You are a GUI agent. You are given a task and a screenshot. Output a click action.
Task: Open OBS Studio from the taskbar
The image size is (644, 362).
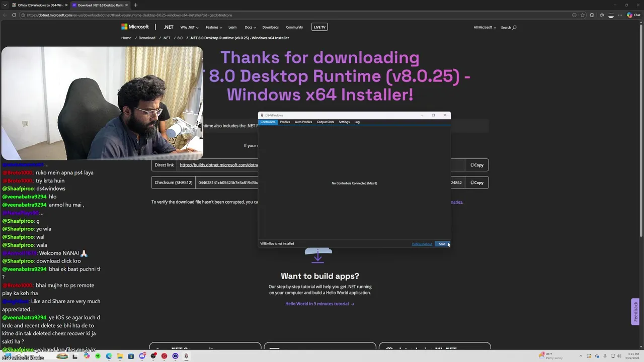[x=153, y=356]
